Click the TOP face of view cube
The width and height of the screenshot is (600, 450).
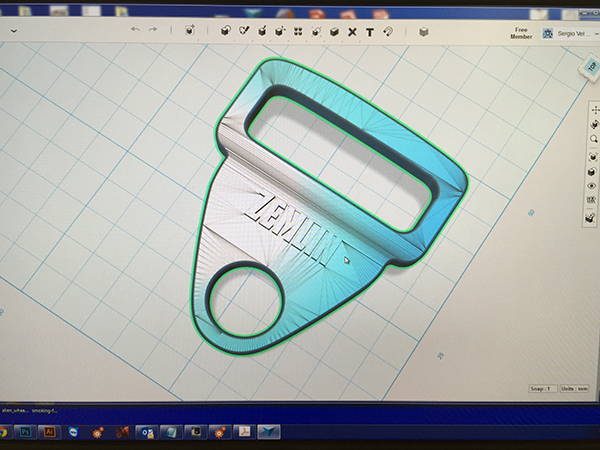point(592,67)
